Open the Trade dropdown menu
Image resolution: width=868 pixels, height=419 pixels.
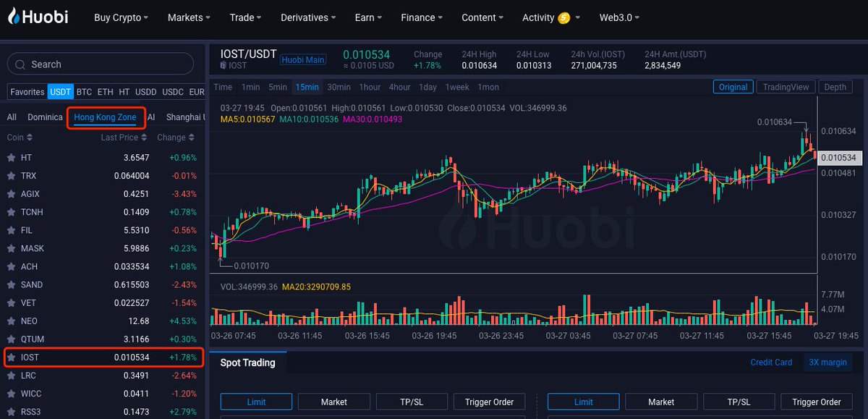coord(246,17)
